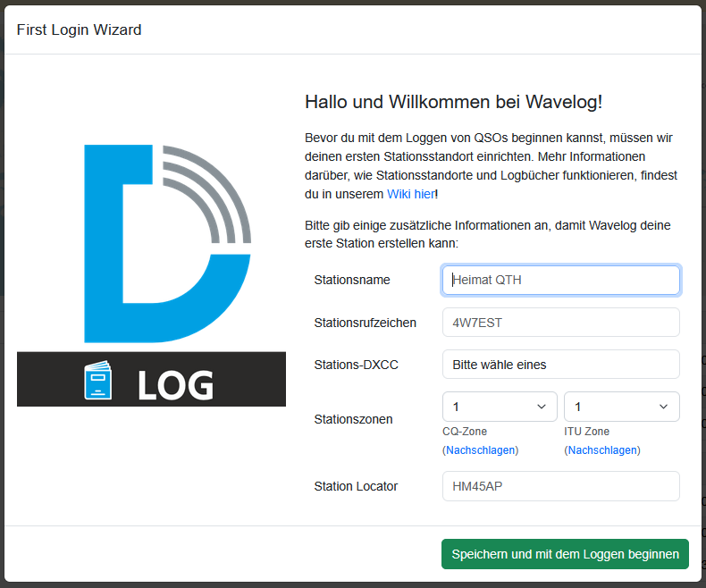Click the Stationsrufzeichen label
The image size is (706, 588).
[365, 323]
